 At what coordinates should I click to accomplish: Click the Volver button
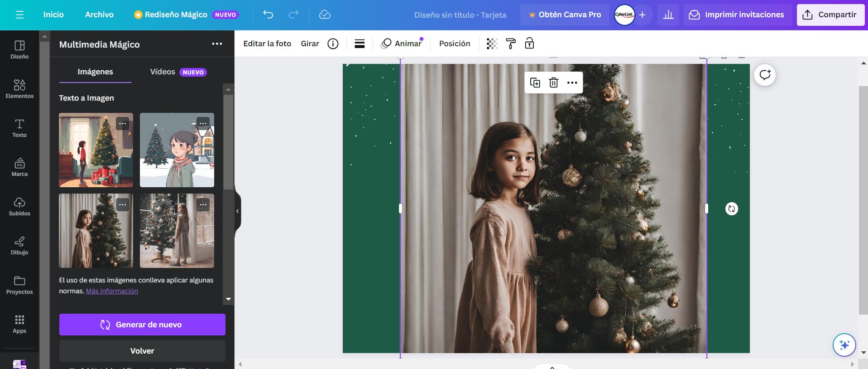142,351
